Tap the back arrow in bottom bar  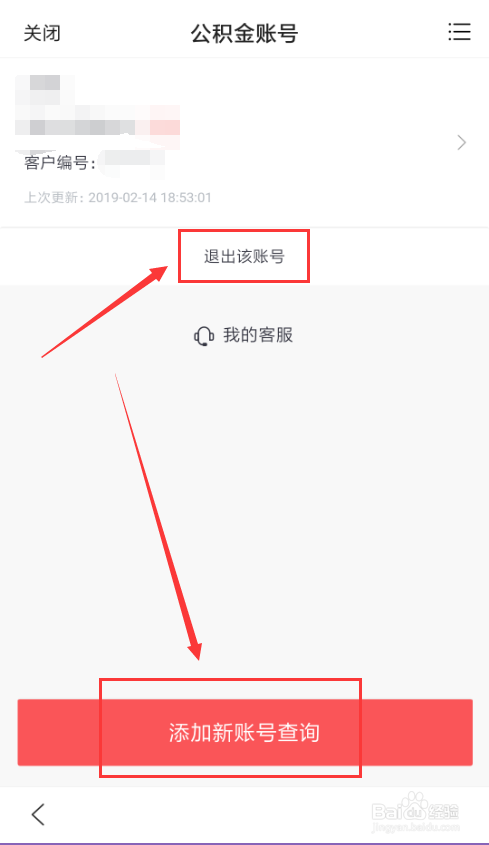[x=38, y=814]
